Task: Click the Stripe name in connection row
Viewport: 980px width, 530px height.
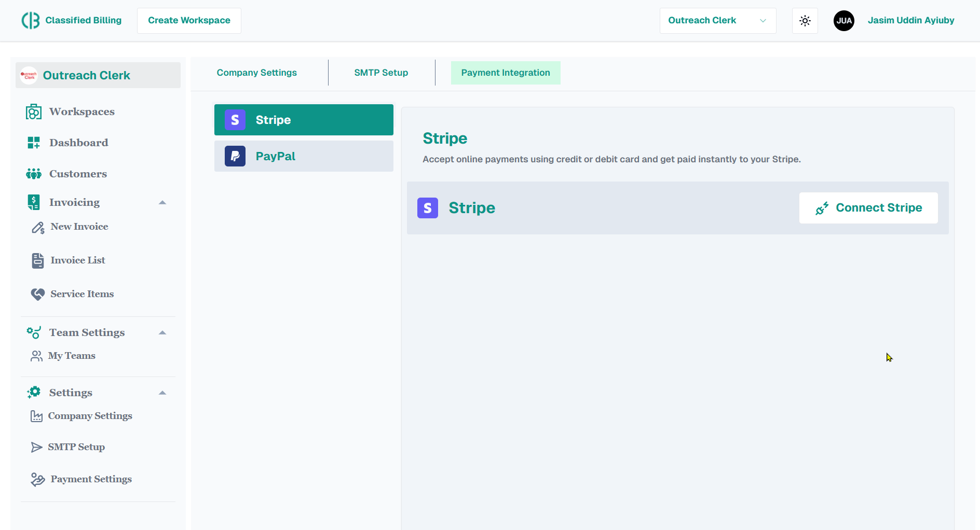Action: click(472, 208)
